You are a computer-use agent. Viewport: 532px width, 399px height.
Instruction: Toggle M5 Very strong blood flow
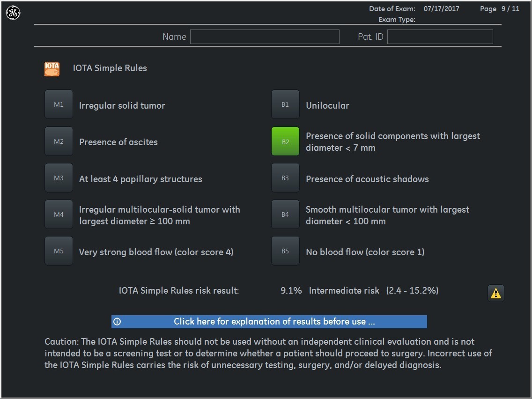(59, 251)
